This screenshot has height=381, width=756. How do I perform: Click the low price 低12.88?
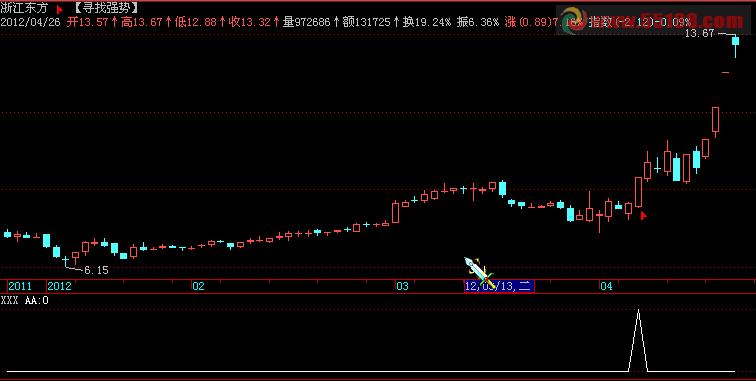(x=195, y=22)
